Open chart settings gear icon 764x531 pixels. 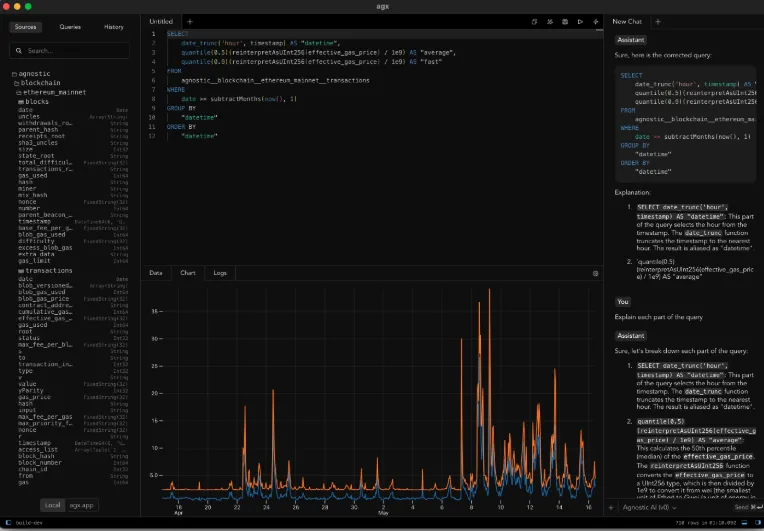pyautogui.click(x=595, y=273)
